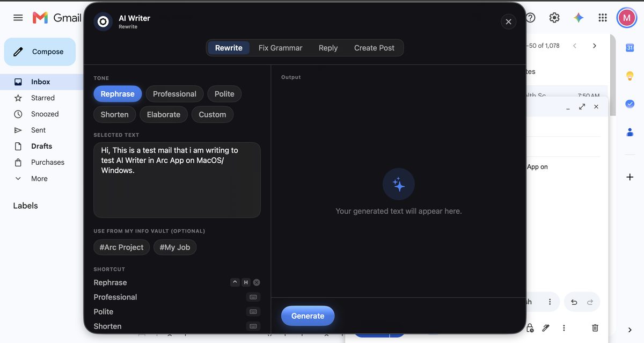
Task: Click the Gemini sparkle icon
Action: [579, 18]
